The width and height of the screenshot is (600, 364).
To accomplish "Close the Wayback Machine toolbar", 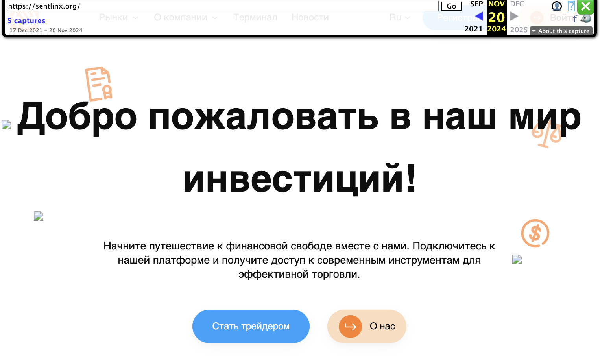I will [x=585, y=7].
